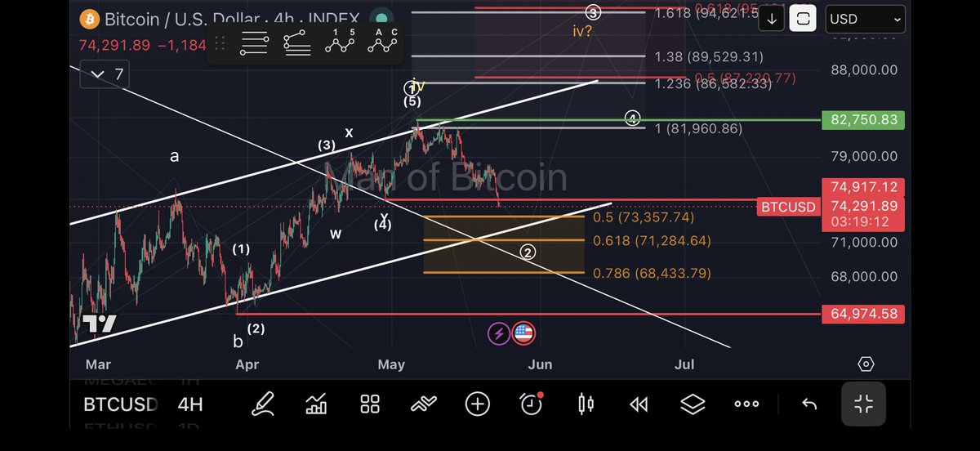
Task: Click the BTCUSD current price tag
Action: 789,208
